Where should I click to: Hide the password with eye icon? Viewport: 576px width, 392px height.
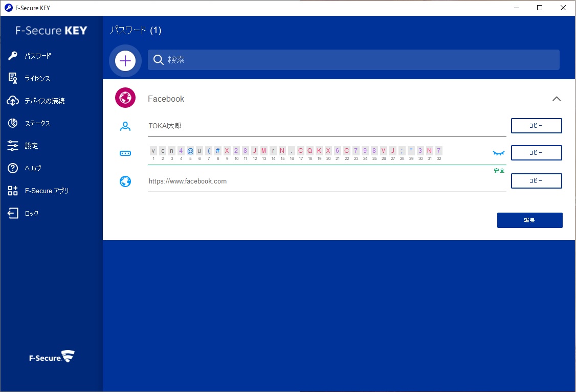pyautogui.click(x=498, y=153)
